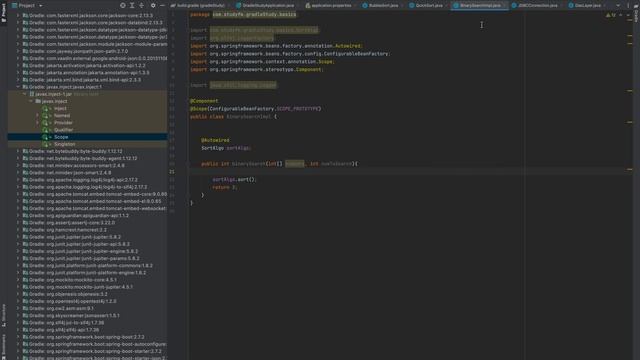
Task: Open the Project tool window side button
Action: [x=4, y=12]
